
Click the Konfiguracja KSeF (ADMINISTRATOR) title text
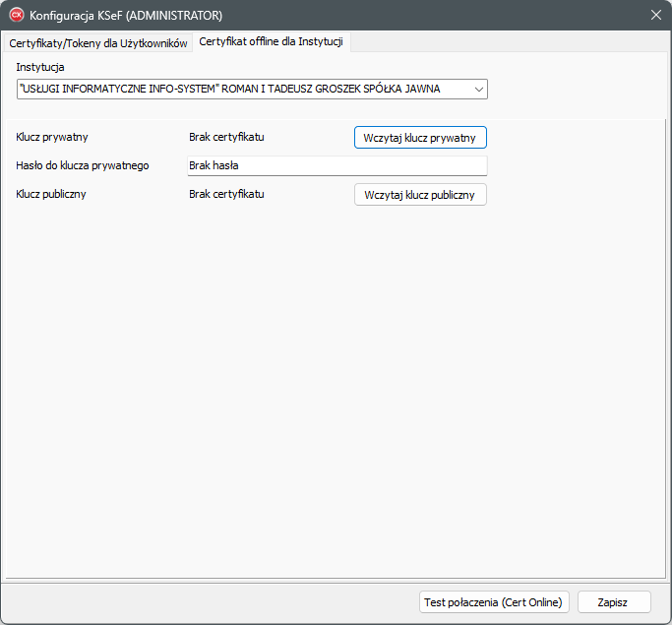point(126,15)
